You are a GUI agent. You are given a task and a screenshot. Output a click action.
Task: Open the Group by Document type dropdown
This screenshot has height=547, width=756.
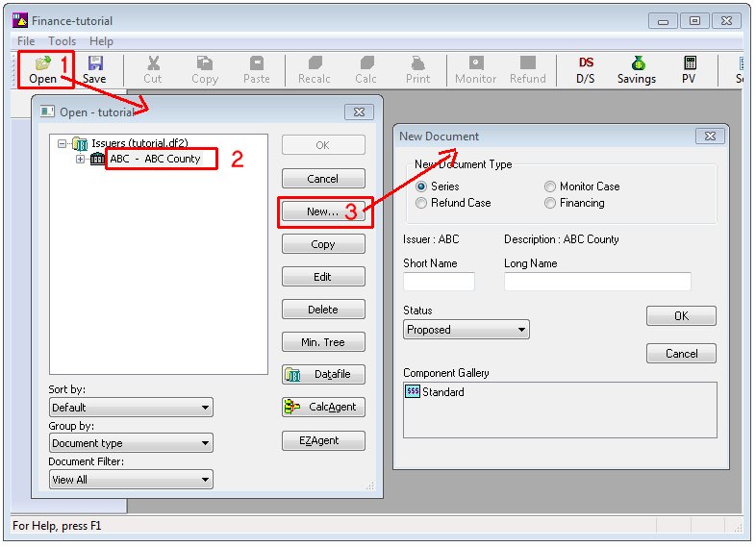131,443
